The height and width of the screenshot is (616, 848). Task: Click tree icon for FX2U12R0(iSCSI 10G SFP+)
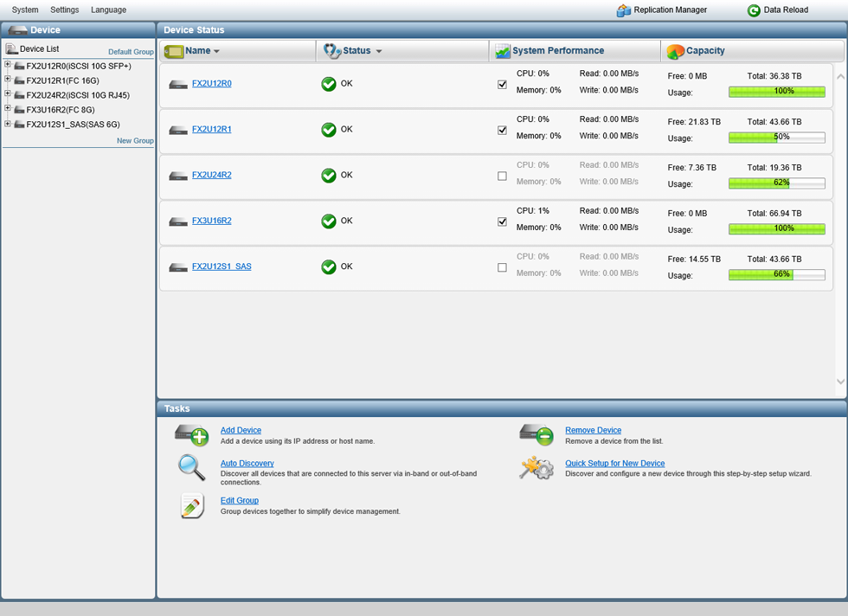click(19, 66)
